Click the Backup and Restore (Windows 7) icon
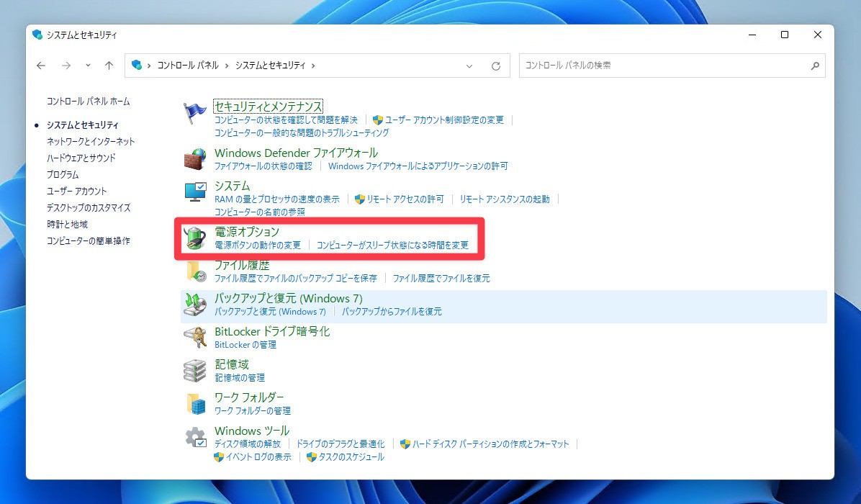 coord(195,305)
